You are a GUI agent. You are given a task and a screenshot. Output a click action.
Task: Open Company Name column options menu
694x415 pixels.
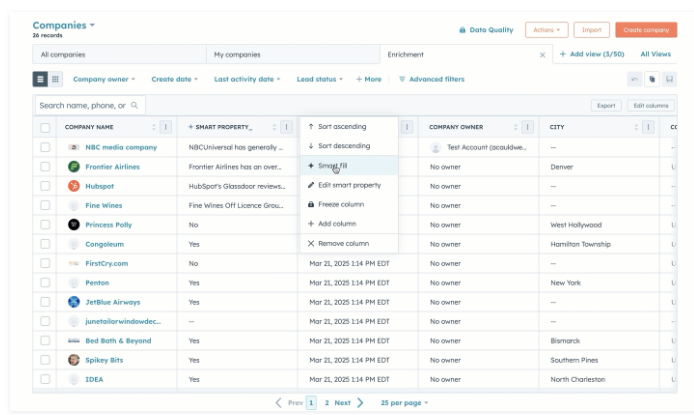pyautogui.click(x=166, y=127)
